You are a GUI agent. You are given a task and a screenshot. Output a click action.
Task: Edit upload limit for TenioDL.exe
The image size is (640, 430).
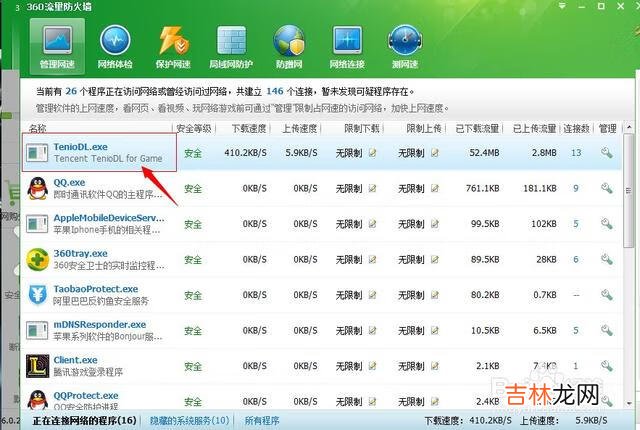[x=435, y=153]
